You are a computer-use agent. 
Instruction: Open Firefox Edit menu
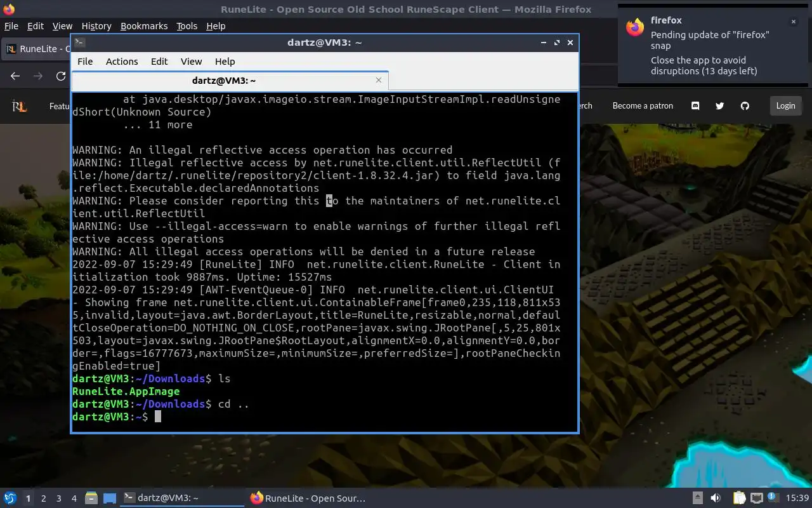(36, 26)
